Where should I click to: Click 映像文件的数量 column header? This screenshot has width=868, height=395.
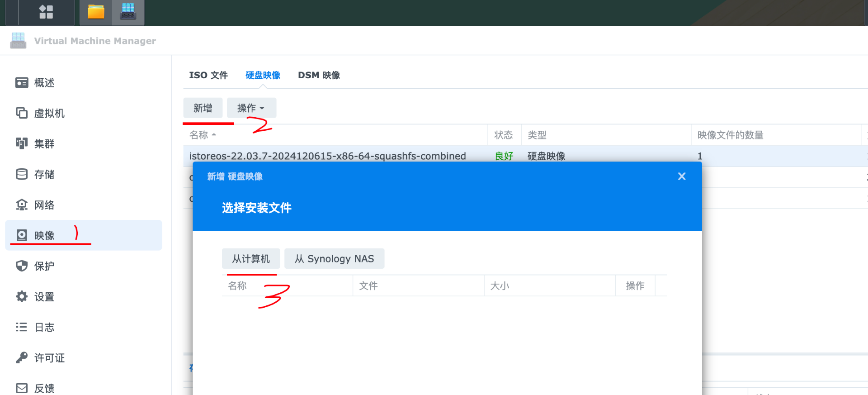click(x=776, y=135)
